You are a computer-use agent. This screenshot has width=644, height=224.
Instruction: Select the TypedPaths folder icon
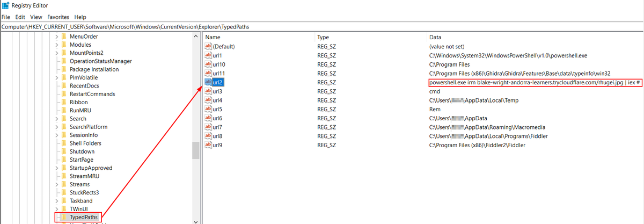[x=64, y=217]
